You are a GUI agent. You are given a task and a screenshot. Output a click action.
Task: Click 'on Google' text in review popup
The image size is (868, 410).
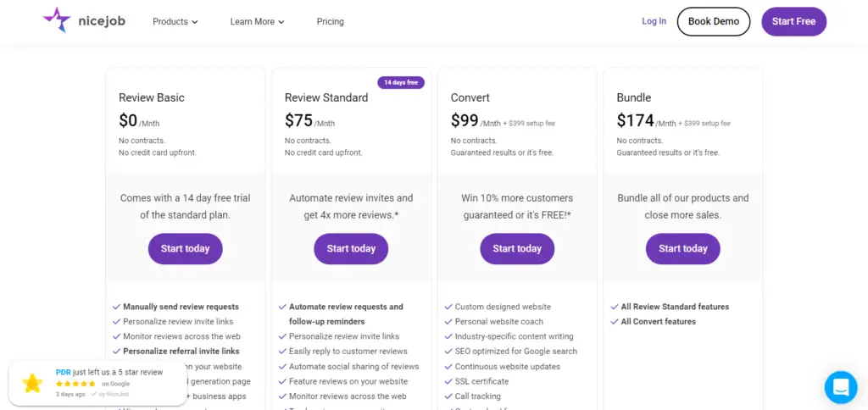point(115,384)
